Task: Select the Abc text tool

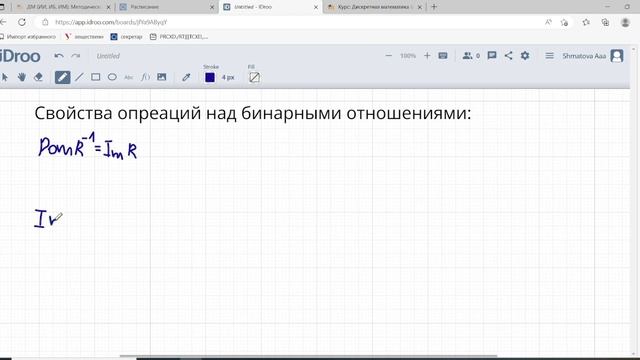Action: coord(129,78)
